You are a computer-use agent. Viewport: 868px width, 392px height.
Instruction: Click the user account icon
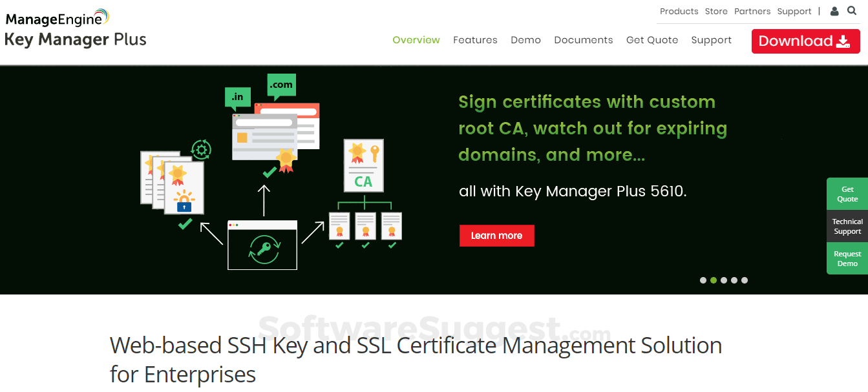pyautogui.click(x=834, y=11)
